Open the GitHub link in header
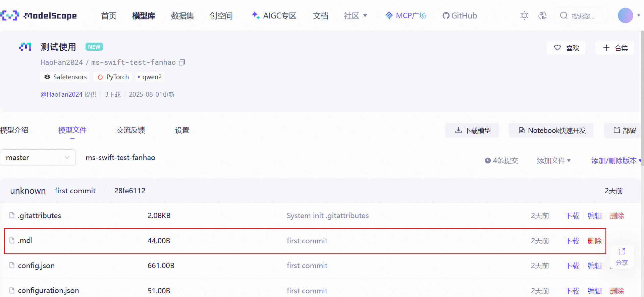 [x=460, y=16]
